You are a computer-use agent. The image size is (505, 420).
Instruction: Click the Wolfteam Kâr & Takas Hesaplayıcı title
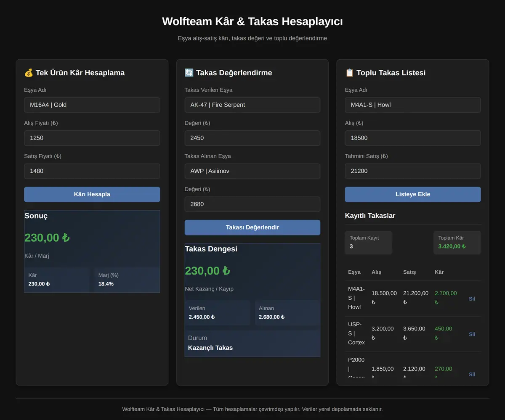tap(252, 21)
